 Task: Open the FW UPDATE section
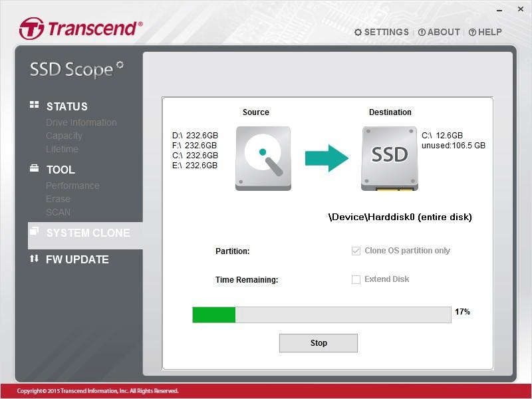77,259
